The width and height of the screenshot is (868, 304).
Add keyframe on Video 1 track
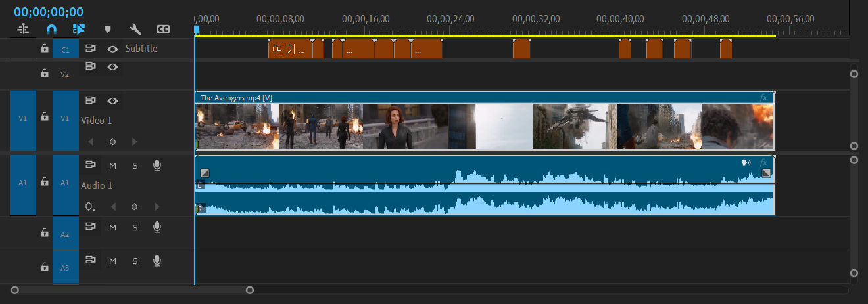[112, 141]
